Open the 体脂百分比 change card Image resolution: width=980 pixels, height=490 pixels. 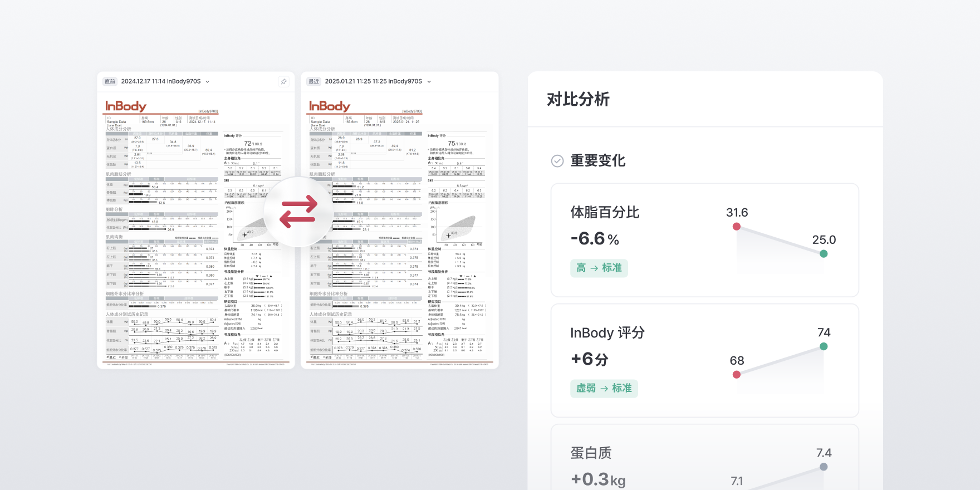[704, 240]
